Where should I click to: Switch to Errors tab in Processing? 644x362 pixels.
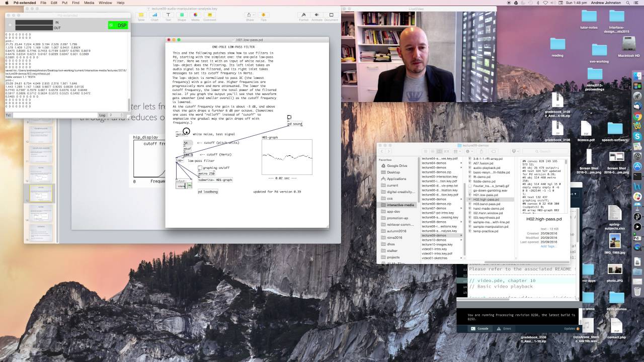504,328
